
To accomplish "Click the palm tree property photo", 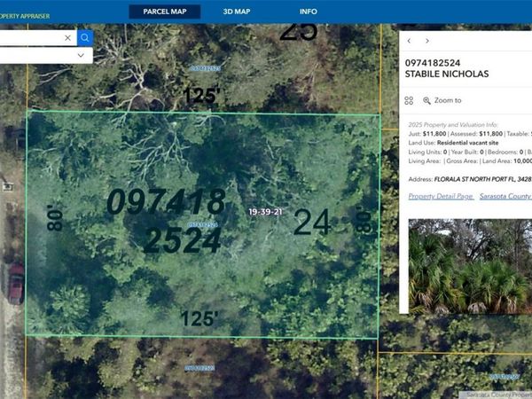I will [470, 266].
